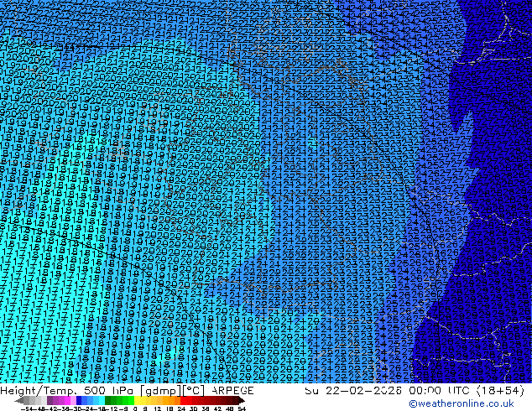Select the dark blue swatch above -30 in legend
This screenshot has width=532, height=411.
tap(79, 400)
